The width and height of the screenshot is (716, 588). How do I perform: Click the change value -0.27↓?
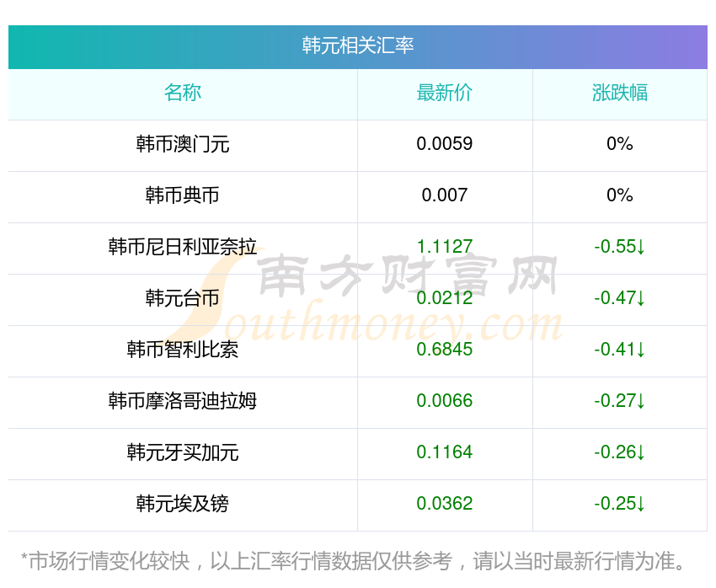pyautogui.click(x=620, y=401)
